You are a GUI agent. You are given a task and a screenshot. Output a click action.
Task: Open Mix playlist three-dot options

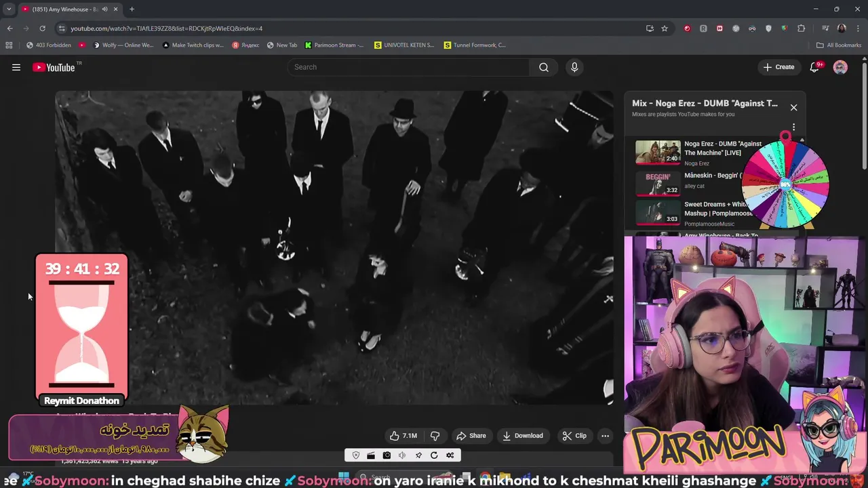pos(793,127)
